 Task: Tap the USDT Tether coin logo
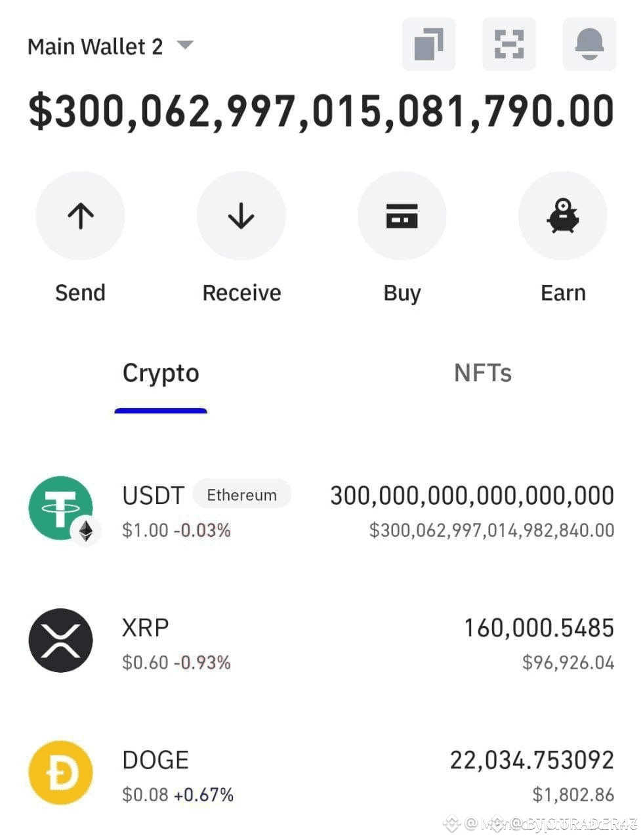(x=61, y=508)
